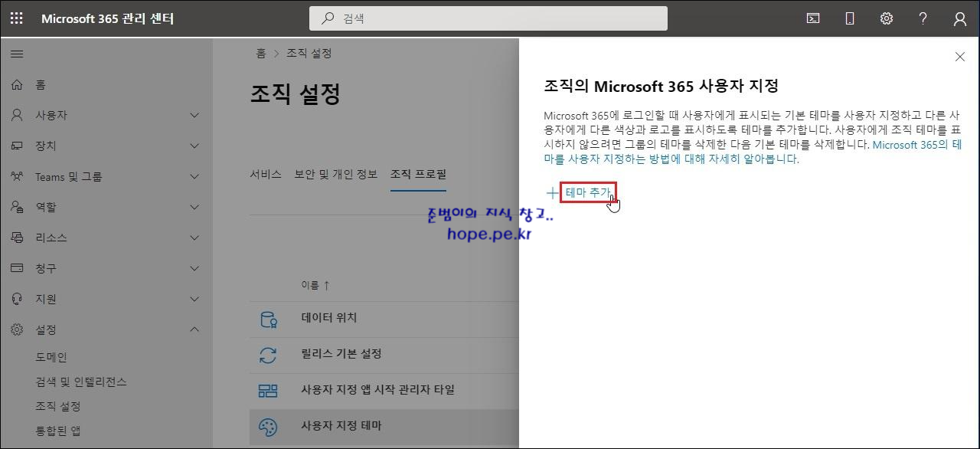980x449 pixels.
Task: Click the 릴리스 기본 설정 sync icon
Action: [268, 355]
